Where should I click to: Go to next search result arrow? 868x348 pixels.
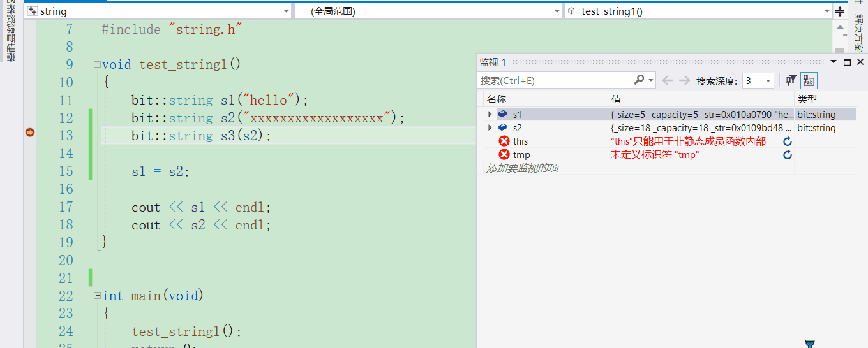[684, 80]
